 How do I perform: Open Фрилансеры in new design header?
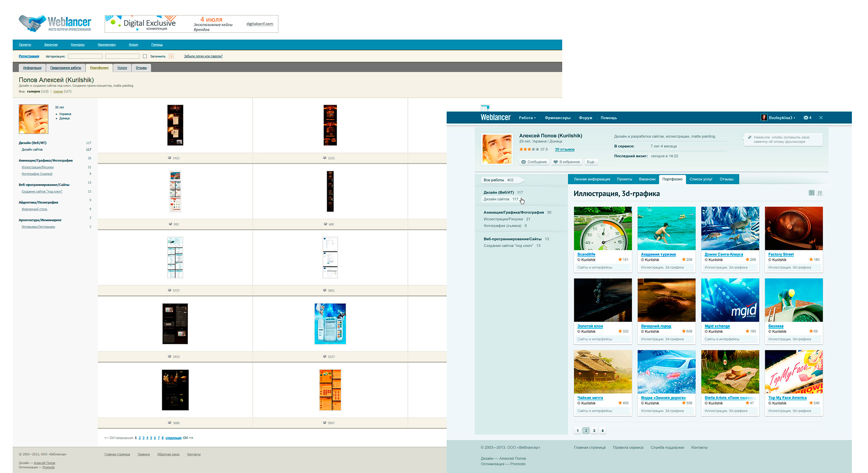(558, 117)
